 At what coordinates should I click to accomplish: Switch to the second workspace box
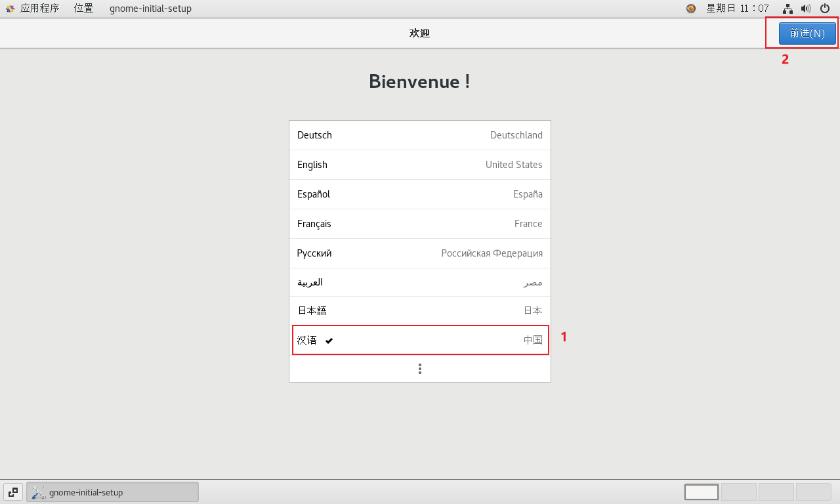tap(739, 492)
